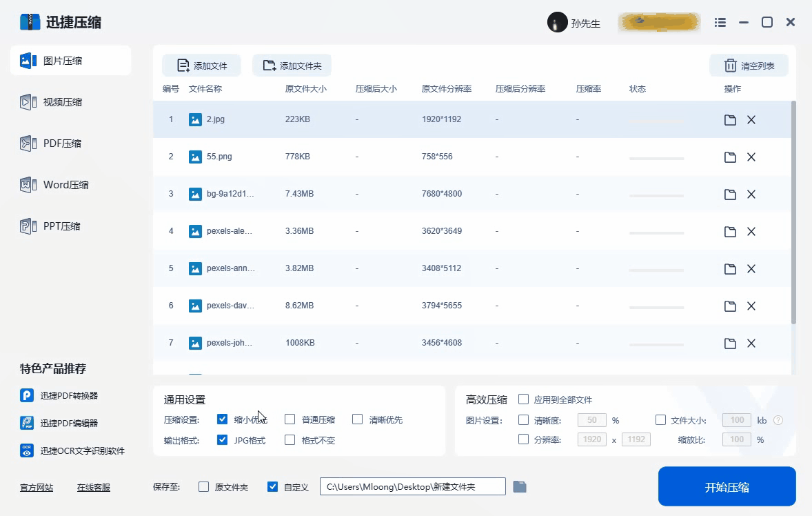The height and width of the screenshot is (516, 812).
Task: Remove pexels-joh file from list
Action: coord(751,344)
